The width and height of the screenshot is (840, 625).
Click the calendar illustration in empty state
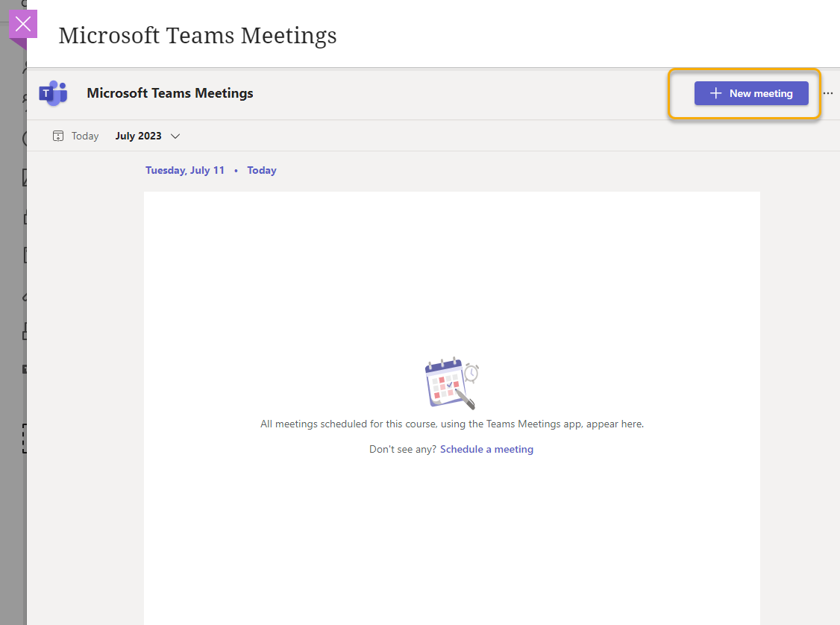coord(451,383)
